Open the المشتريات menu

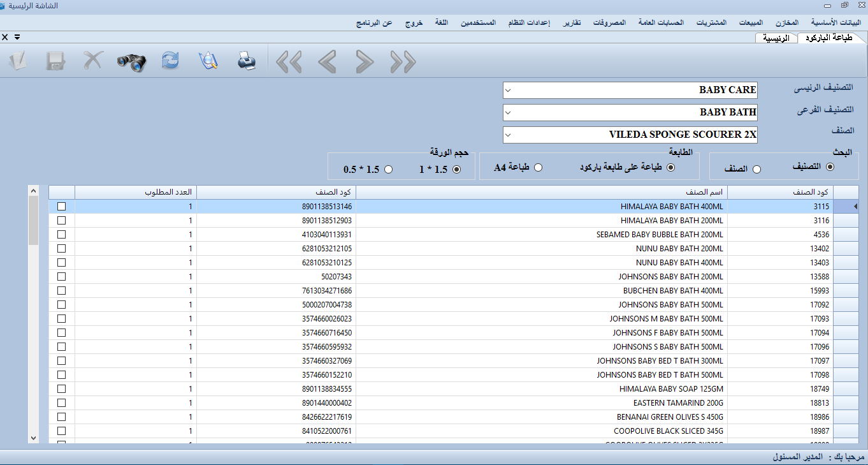(x=711, y=22)
